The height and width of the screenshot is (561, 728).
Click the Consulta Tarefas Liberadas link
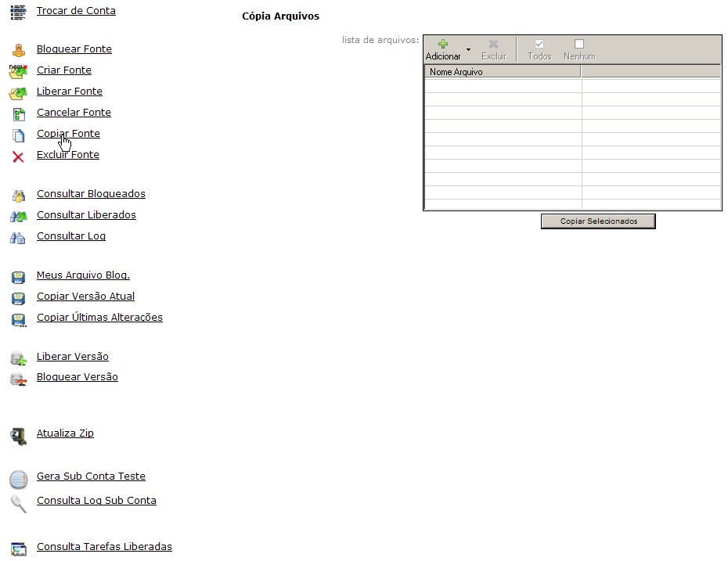pos(104,547)
